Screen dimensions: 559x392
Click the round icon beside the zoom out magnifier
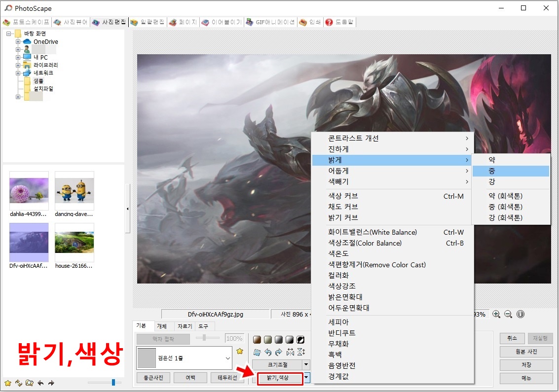point(521,314)
